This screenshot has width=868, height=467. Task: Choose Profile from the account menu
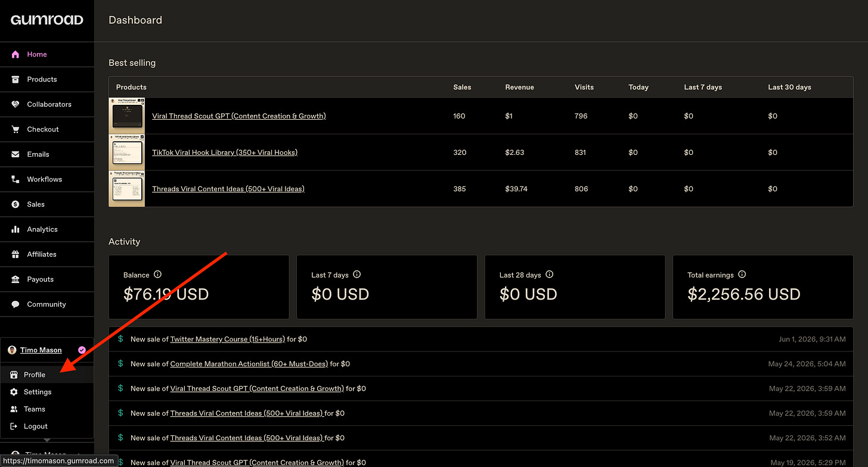pos(47,375)
